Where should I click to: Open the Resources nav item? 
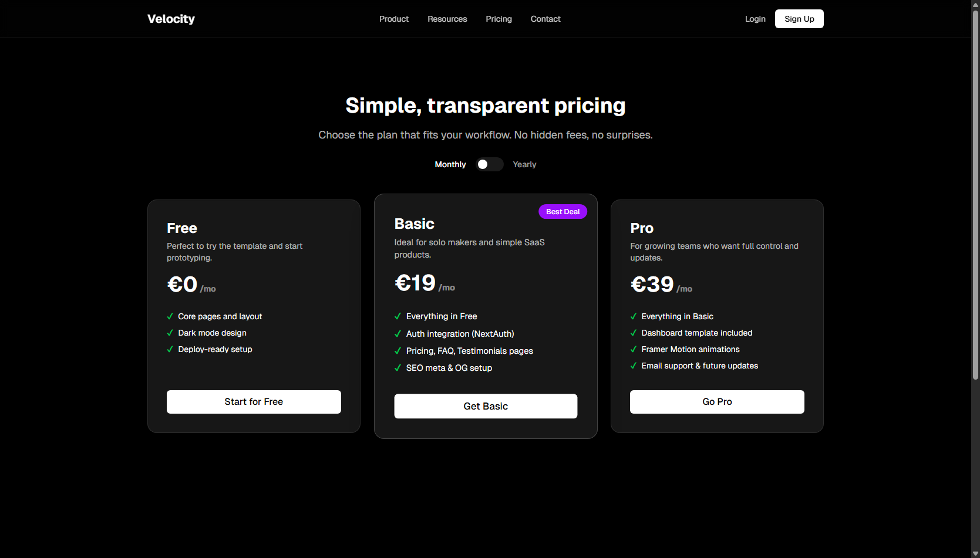(x=447, y=19)
